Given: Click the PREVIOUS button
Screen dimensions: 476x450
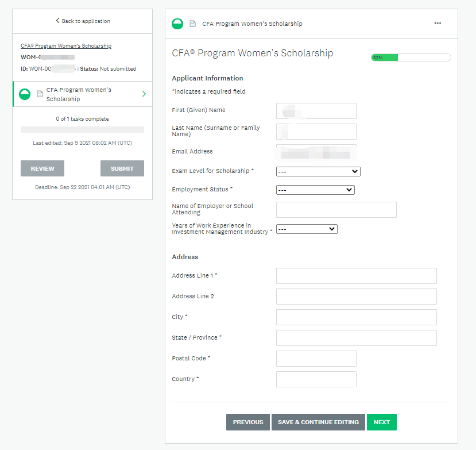Looking at the screenshot, I should pos(248,422).
